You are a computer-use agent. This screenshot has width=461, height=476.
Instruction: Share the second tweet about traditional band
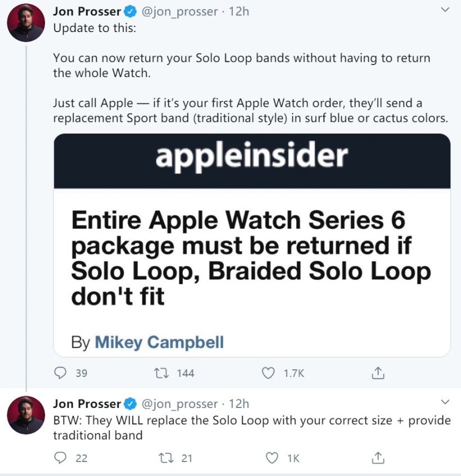pos(378,458)
